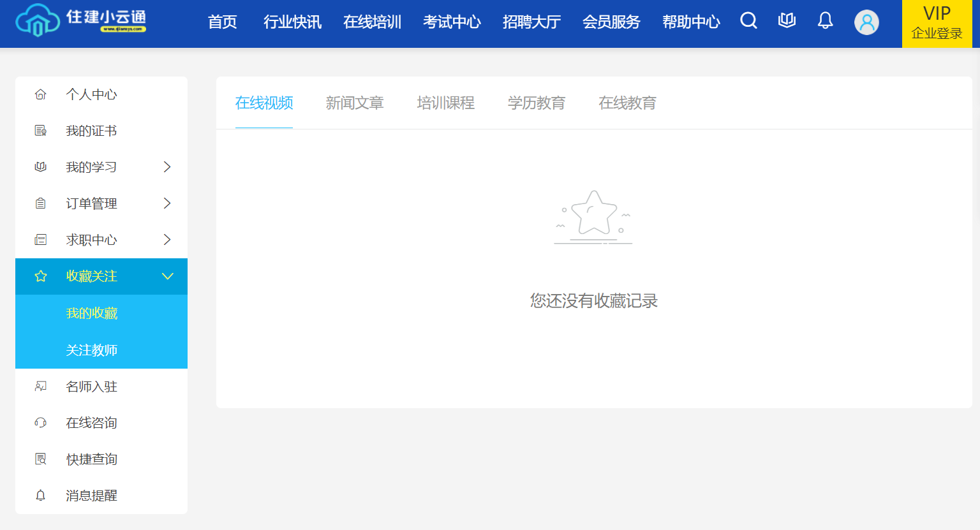The height and width of the screenshot is (530, 980).
Task: Click the bell icon beside 消息提醒
Action: (x=41, y=496)
